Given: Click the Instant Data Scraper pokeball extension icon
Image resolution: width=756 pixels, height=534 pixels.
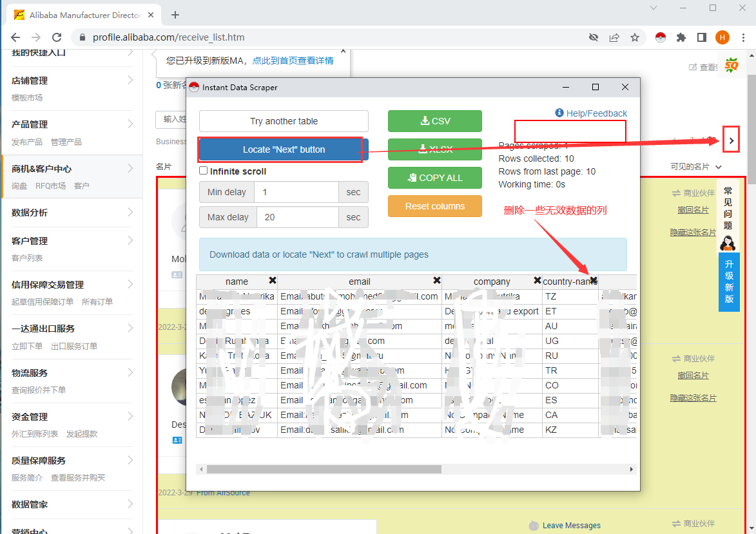Looking at the screenshot, I should tap(659, 37).
